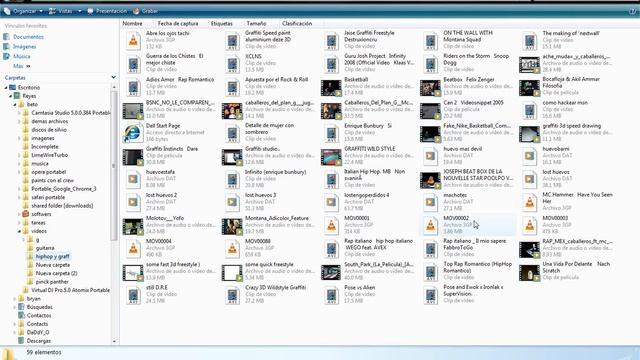Select the Molotov__Yofo video thumbnail

(133, 227)
